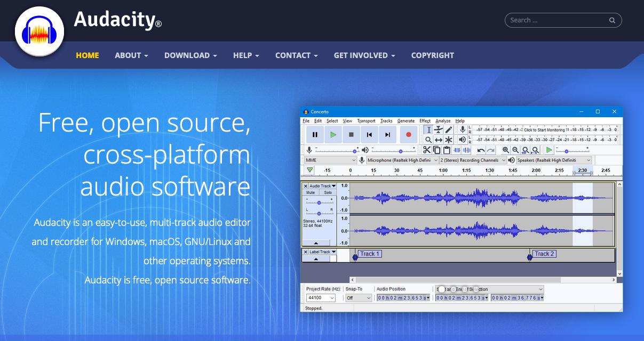Select the Draw pencil tool

tap(449, 129)
